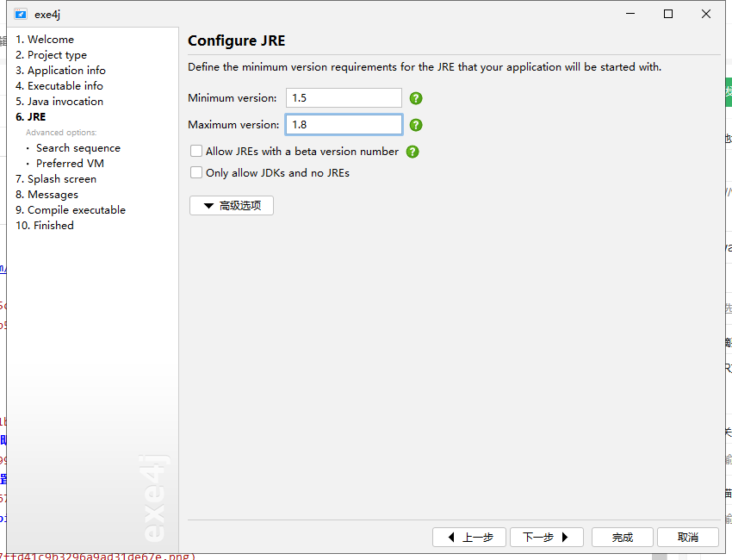Open step 8 Messages
The width and height of the screenshot is (732, 560).
click(x=47, y=195)
